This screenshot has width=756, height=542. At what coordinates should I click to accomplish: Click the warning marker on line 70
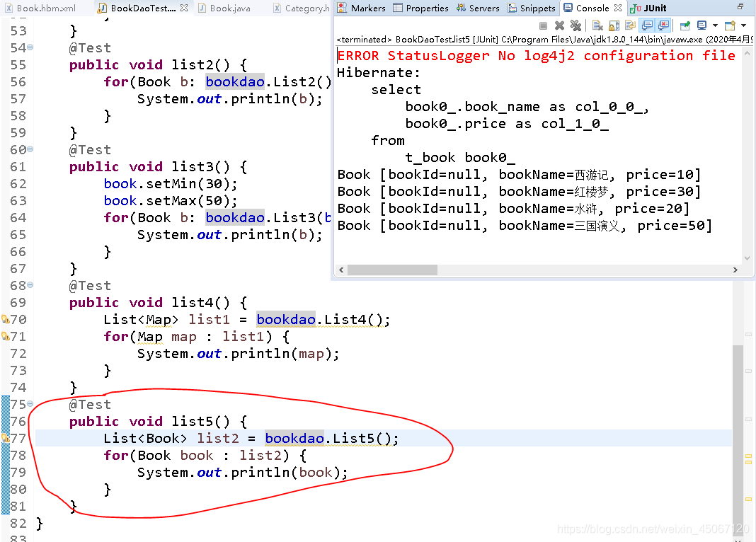(x=5, y=319)
